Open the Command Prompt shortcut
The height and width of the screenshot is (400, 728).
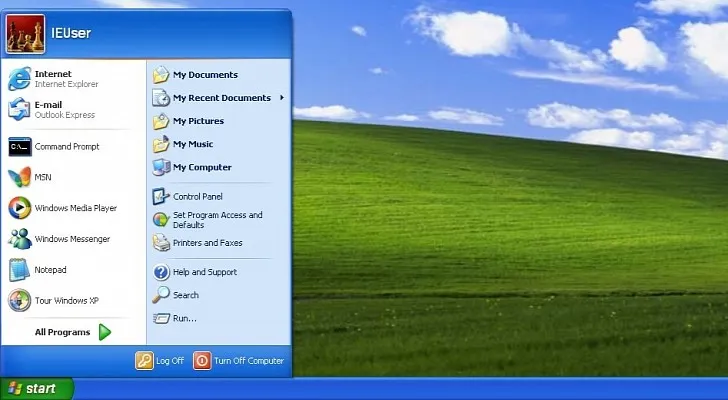(65, 147)
